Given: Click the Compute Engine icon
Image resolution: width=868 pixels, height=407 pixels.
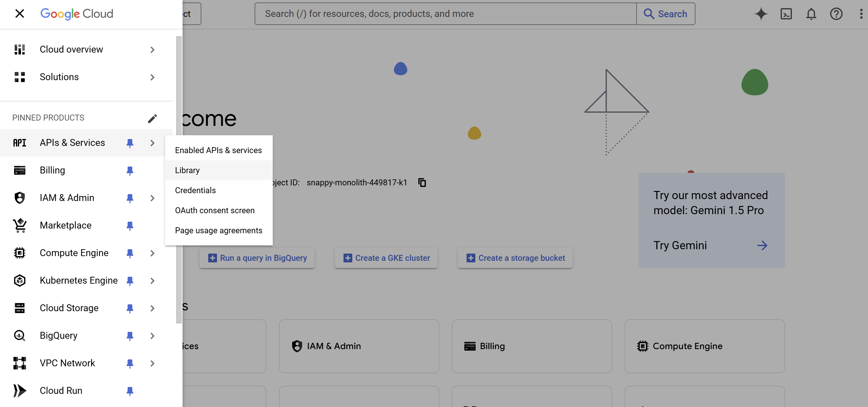Looking at the screenshot, I should [x=20, y=253].
